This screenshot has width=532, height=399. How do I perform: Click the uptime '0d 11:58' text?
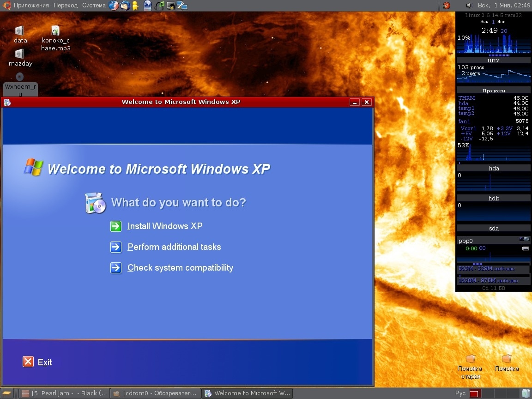tap(493, 288)
